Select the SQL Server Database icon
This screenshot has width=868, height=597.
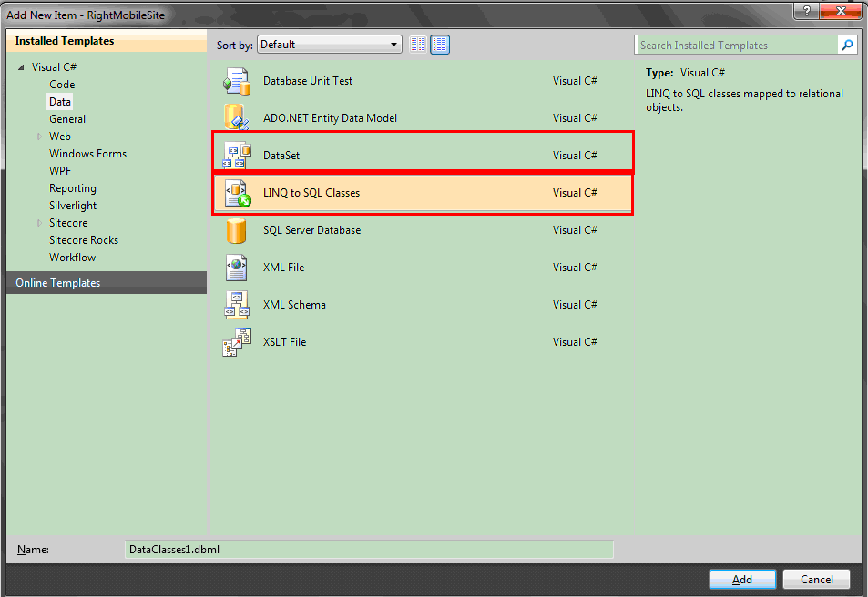237,230
